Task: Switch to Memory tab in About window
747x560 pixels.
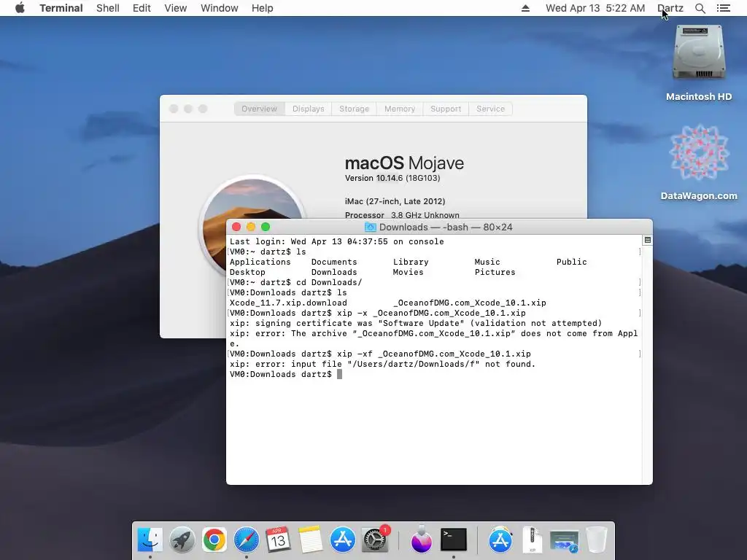Action: pos(399,109)
